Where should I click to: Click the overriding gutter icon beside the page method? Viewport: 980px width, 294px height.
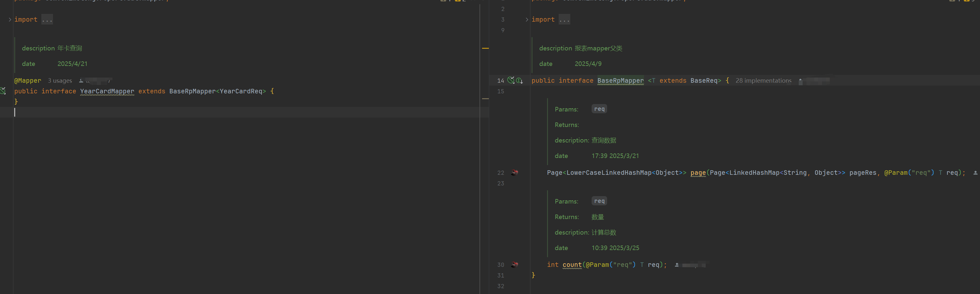515,172
